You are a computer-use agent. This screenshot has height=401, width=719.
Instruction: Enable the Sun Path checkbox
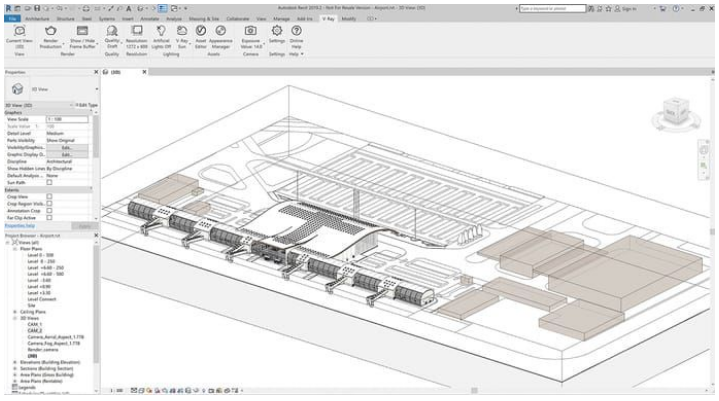[49, 183]
